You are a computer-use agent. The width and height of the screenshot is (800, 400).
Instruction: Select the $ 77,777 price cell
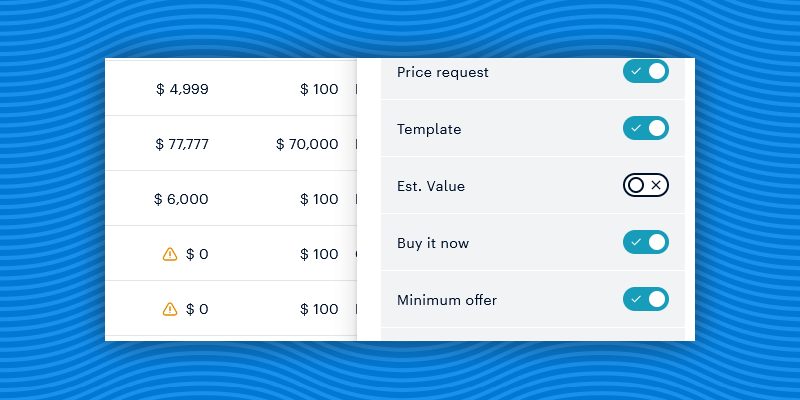coord(182,144)
